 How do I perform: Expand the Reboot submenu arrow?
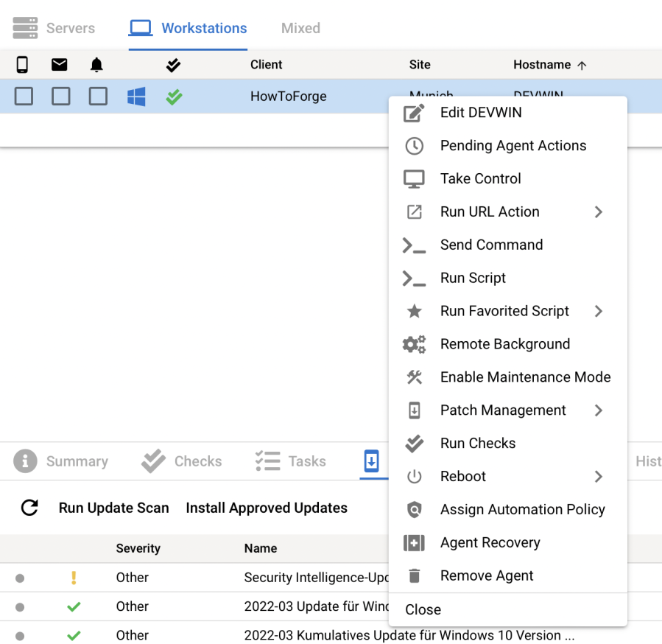[x=598, y=477]
